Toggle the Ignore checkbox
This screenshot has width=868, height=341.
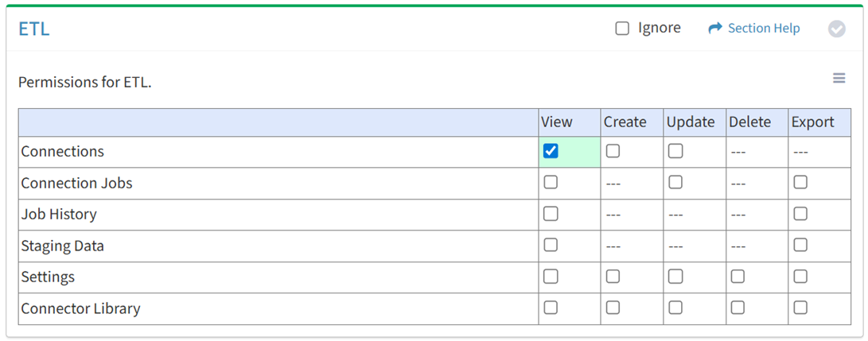pyautogui.click(x=622, y=29)
